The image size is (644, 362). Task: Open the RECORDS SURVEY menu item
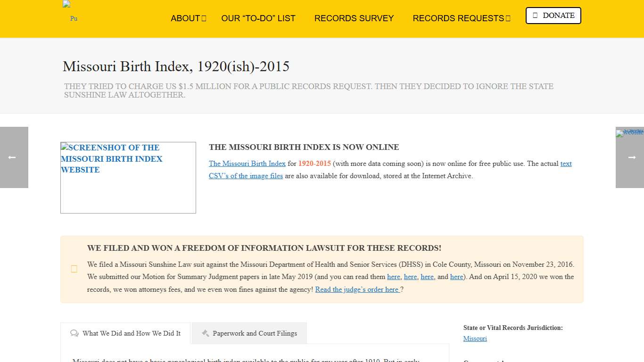tap(354, 18)
